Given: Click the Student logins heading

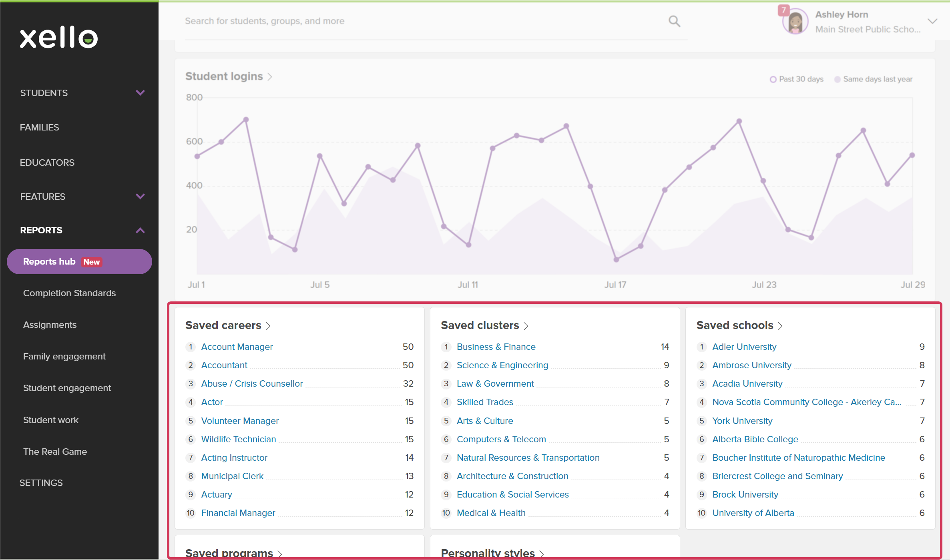Looking at the screenshot, I should pos(224,76).
